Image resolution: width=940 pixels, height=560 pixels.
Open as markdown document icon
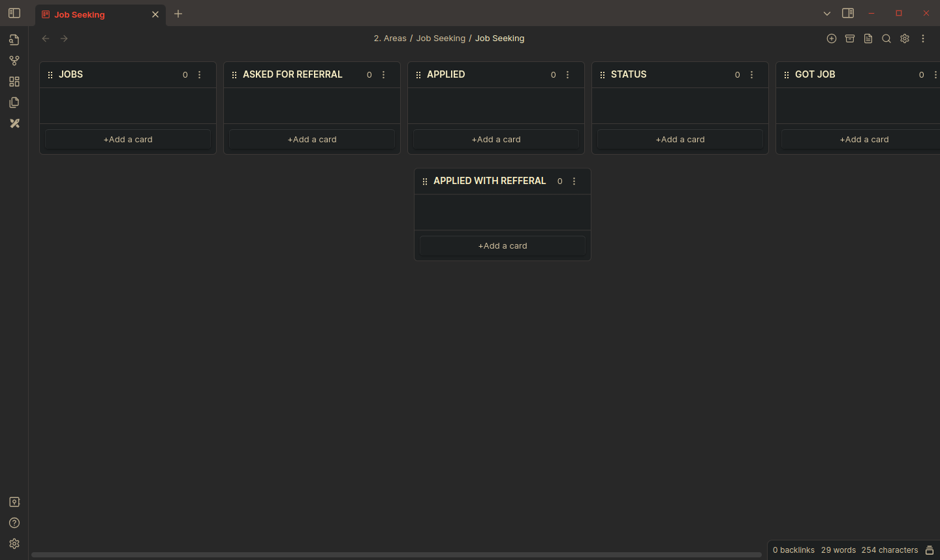pos(868,39)
